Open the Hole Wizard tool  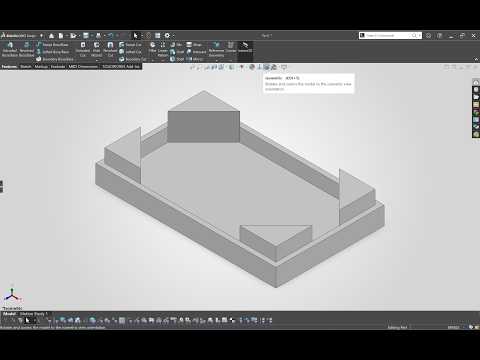point(97,49)
